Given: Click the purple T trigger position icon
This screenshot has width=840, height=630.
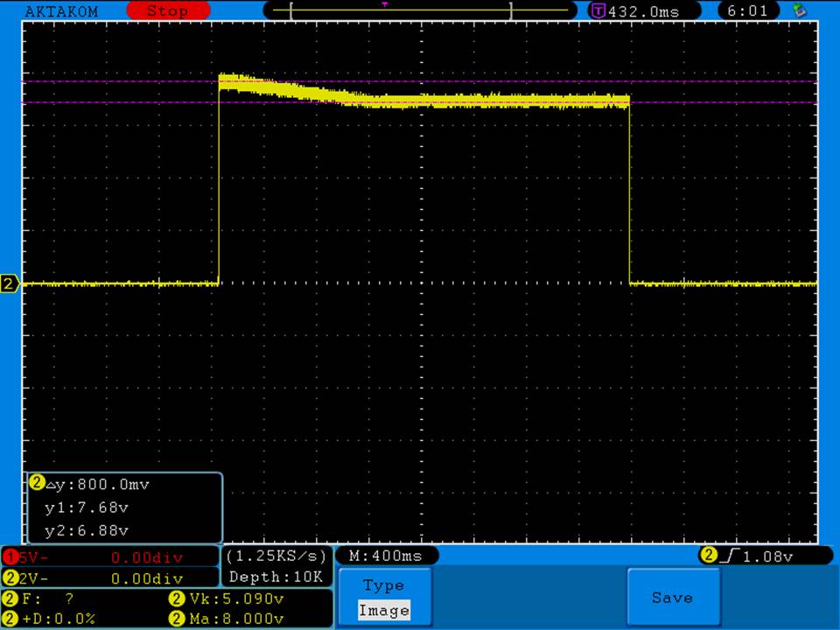Looking at the screenshot, I should (598, 11).
